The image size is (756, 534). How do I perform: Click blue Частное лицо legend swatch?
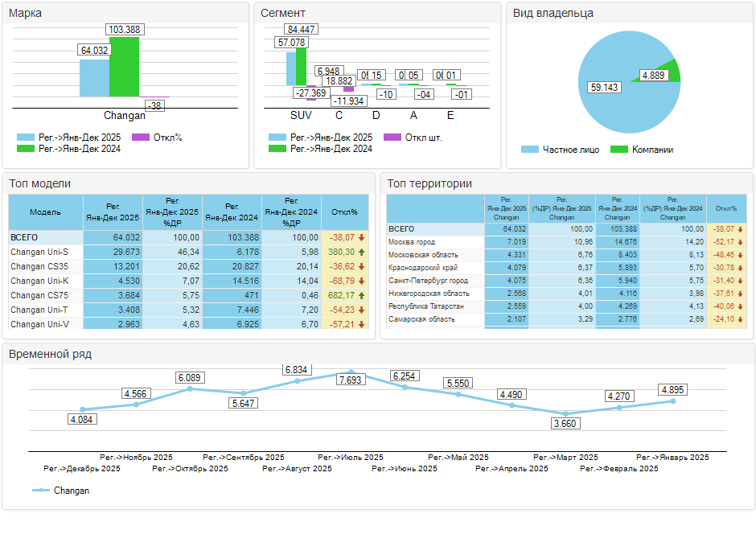[529, 150]
